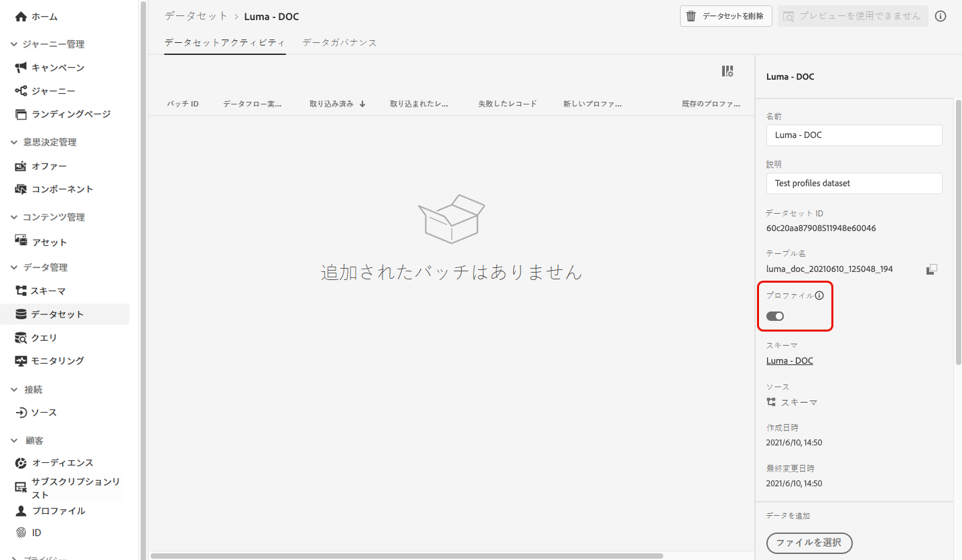962x560 pixels.
Task: Collapse the 顧客 section
Action: [x=15, y=441]
